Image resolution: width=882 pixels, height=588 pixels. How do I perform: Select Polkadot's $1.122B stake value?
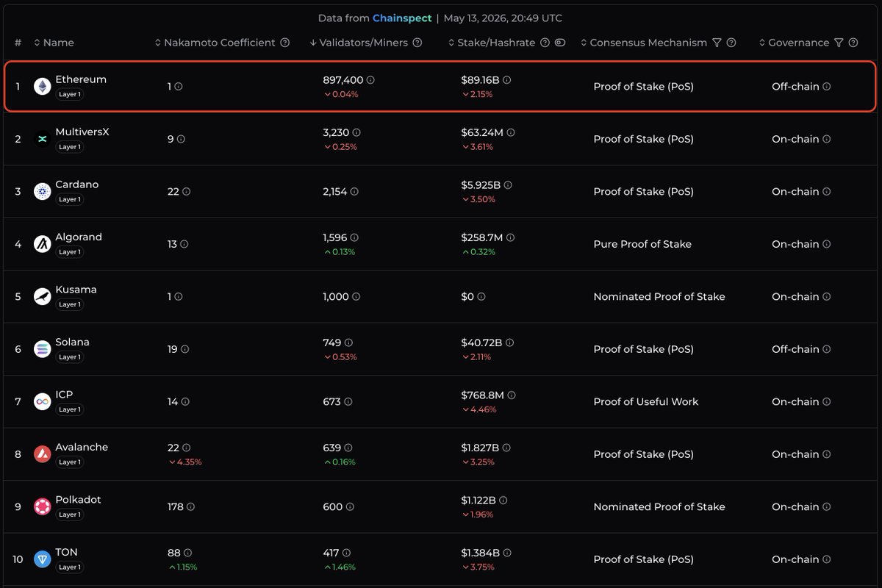click(478, 500)
